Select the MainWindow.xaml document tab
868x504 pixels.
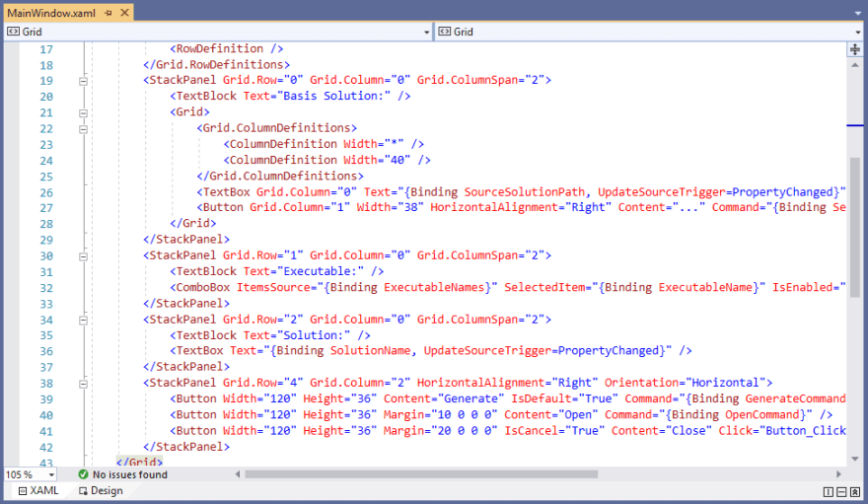[51, 13]
